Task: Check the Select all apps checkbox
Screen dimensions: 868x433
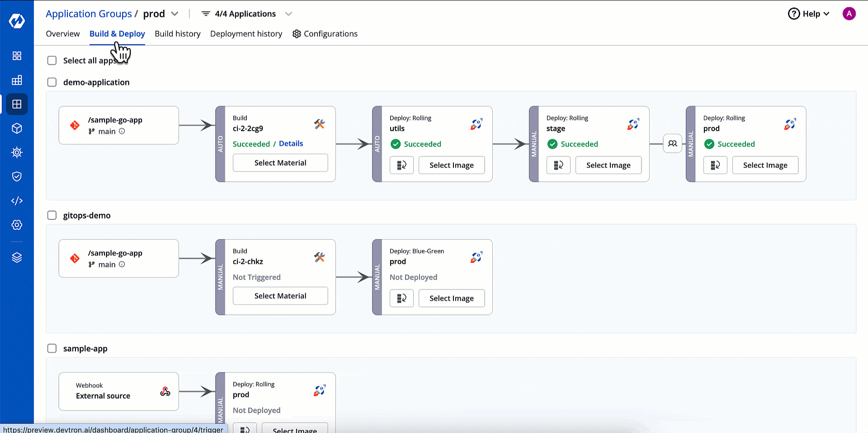Action: click(x=52, y=61)
